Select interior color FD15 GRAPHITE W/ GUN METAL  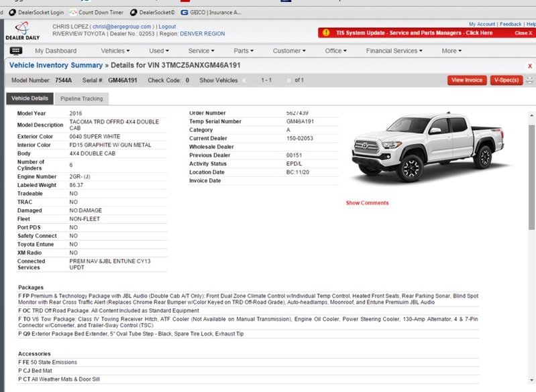(x=110, y=145)
